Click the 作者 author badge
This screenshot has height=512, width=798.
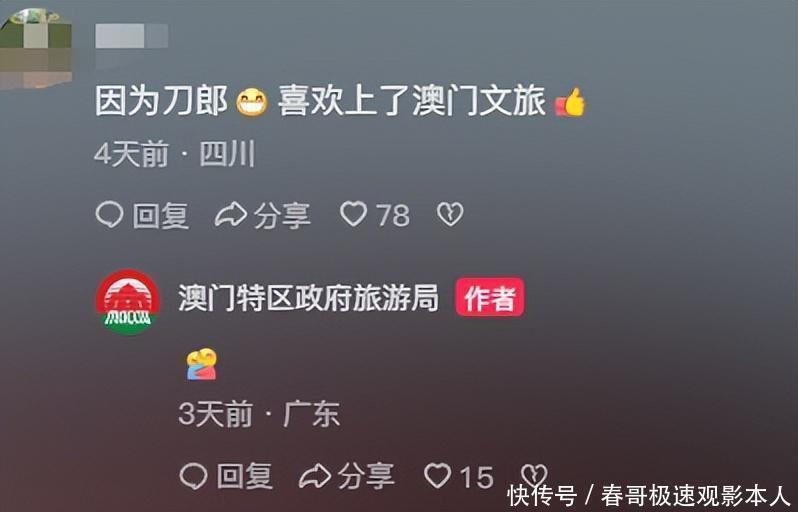click(x=490, y=297)
